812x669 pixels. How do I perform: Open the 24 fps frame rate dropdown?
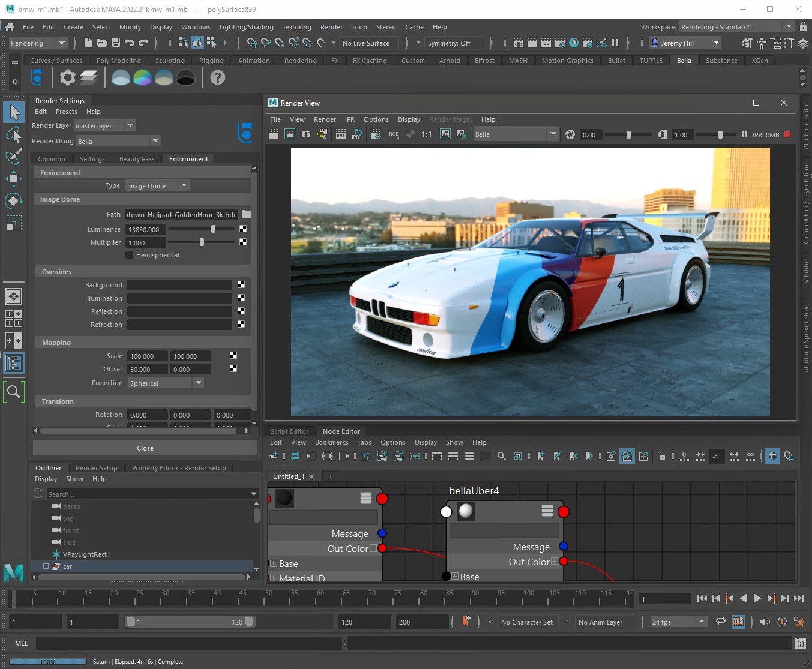(679, 622)
